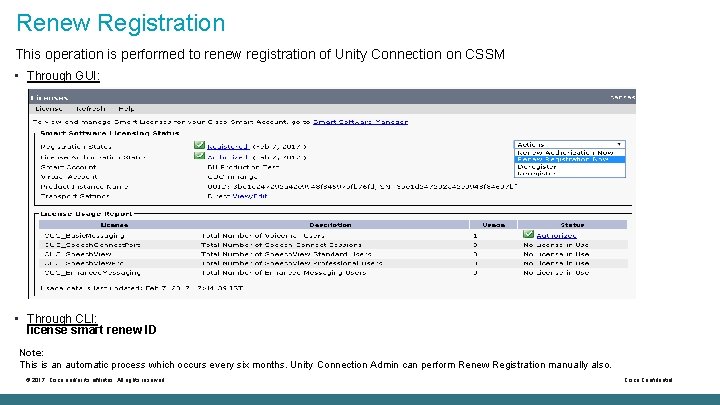720x405 pixels.
Task: Follow the Smart Software Manager link
Action: (360, 122)
